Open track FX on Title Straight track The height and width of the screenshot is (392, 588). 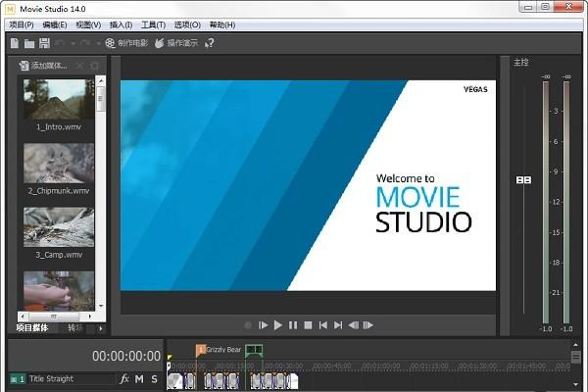124,378
